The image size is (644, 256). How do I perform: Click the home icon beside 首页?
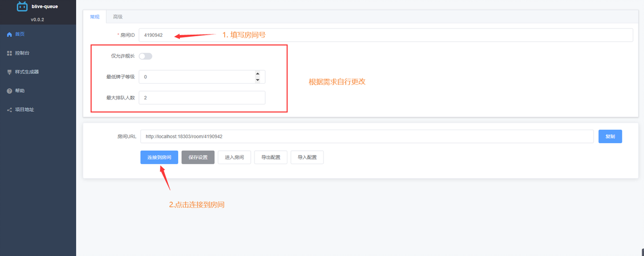coord(9,35)
